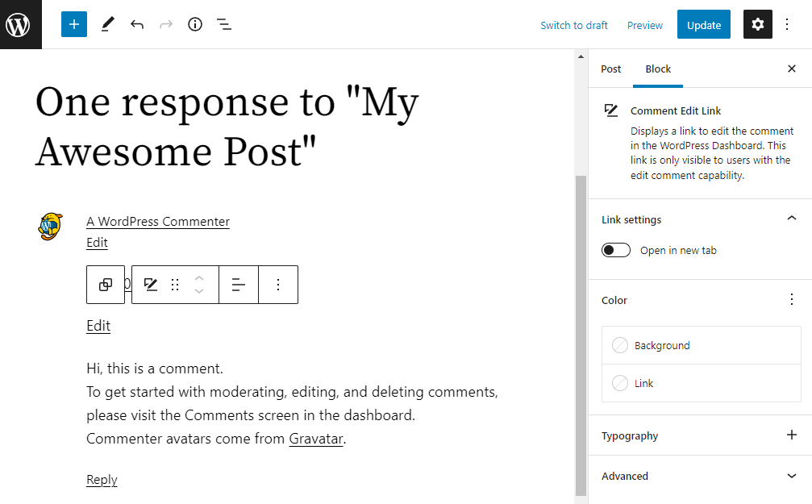Toggle Open in new tab switch
This screenshot has width=812, height=504.
click(x=616, y=250)
